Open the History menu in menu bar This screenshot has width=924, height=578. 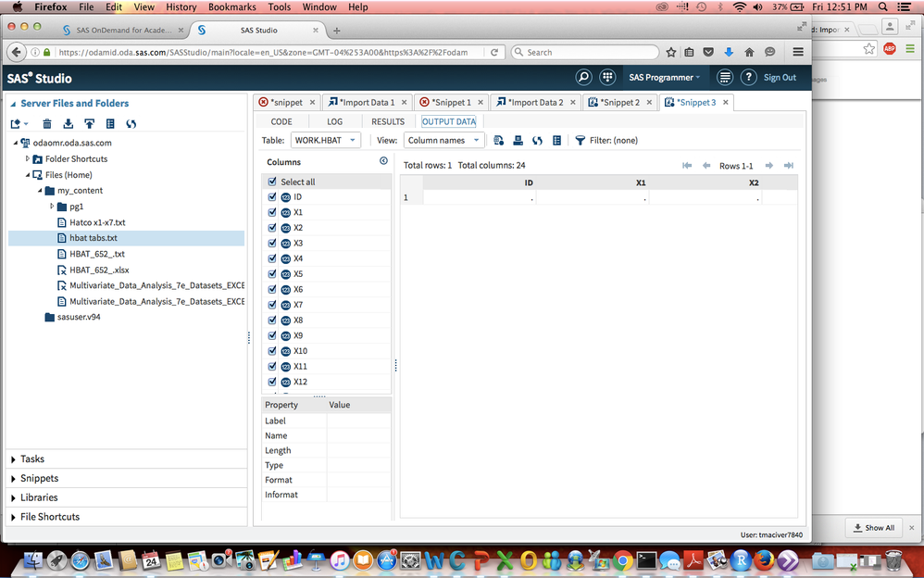pos(181,7)
